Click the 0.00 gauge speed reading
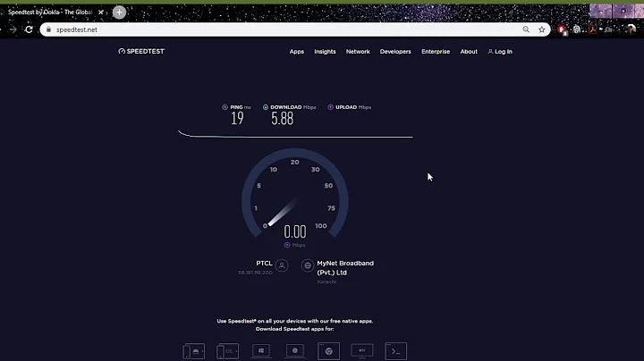 point(295,231)
